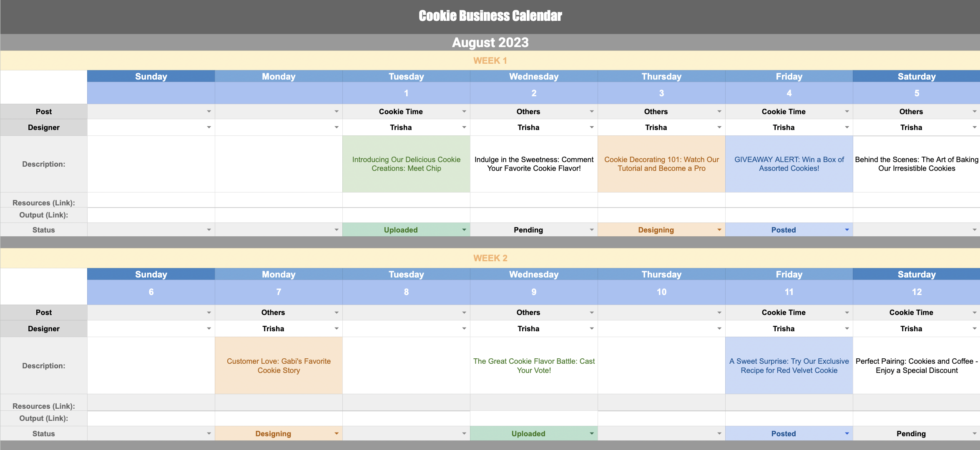The height and width of the screenshot is (450, 980).
Task: Click the Red Velvet Cookie description cell
Action: point(789,366)
